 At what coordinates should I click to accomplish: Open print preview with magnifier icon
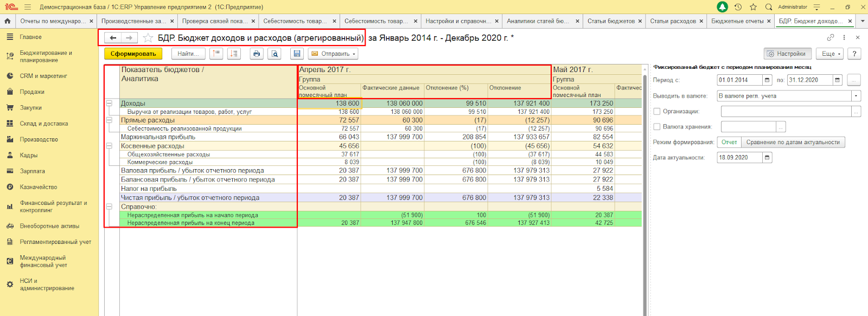275,54
